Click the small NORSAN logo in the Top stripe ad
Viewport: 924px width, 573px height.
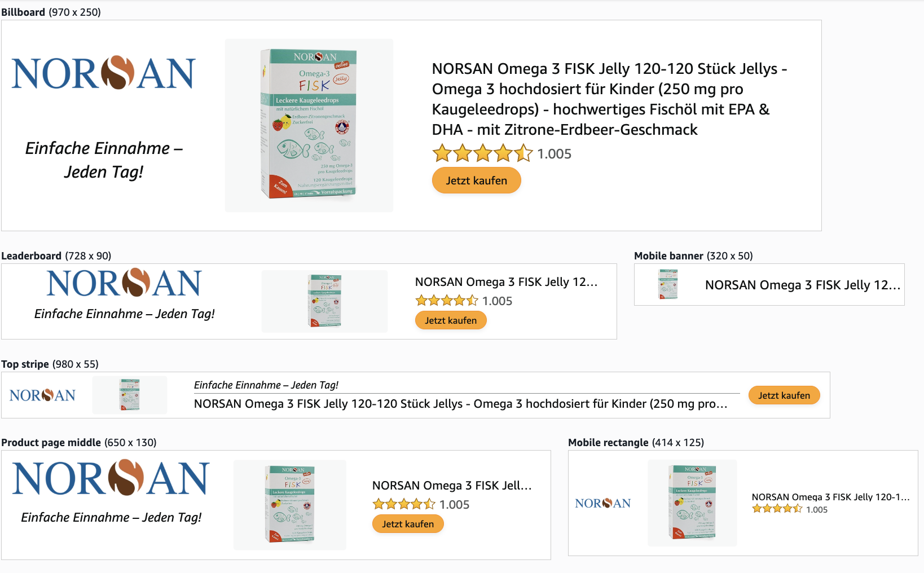tap(43, 395)
